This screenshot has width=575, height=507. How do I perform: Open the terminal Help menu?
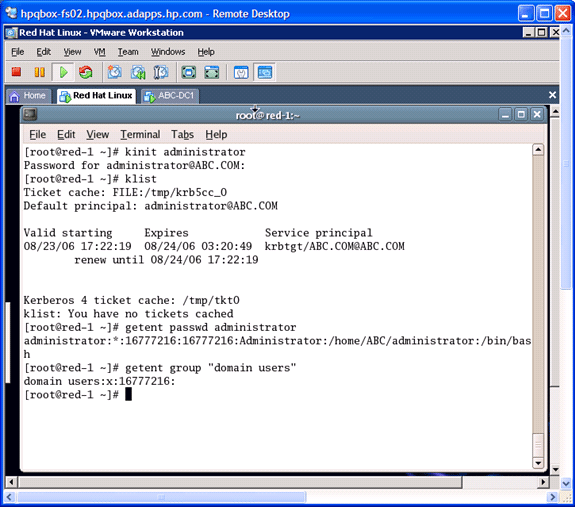click(x=216, y=135)
